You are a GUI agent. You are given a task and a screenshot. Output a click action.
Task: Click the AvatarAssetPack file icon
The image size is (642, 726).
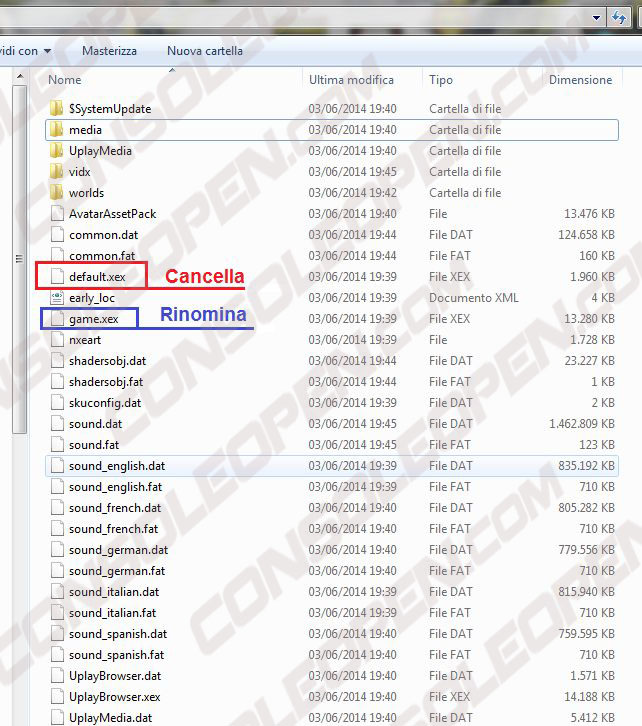[x=57, y=213]
